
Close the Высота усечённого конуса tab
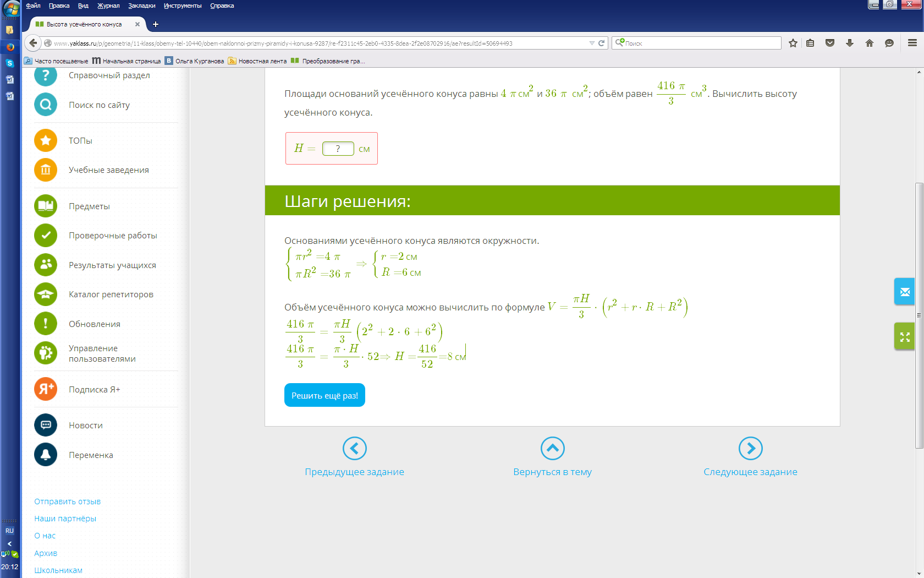137,24
